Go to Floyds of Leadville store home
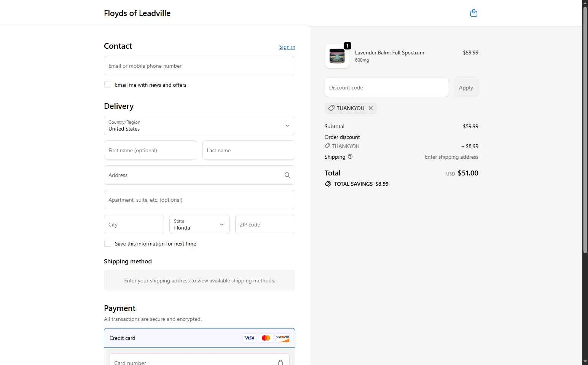Viewport: 588px width, 365px height. tap(137, 13)
